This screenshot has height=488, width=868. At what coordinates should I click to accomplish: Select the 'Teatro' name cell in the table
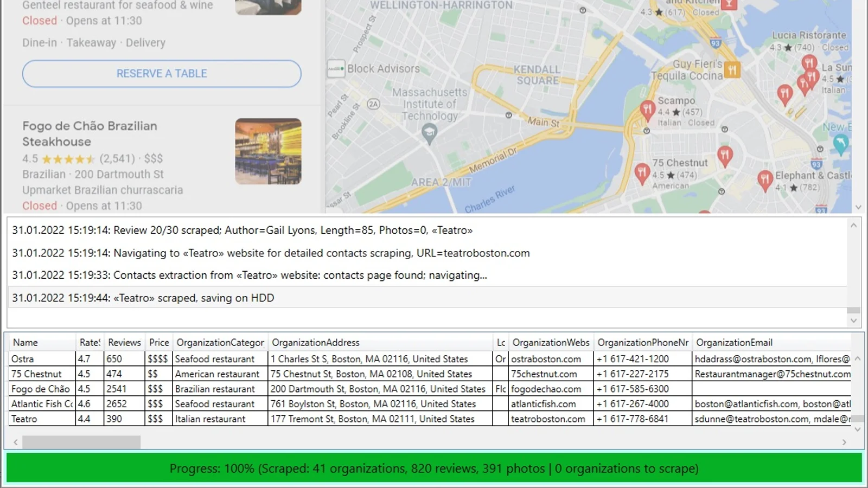[42, 419]
